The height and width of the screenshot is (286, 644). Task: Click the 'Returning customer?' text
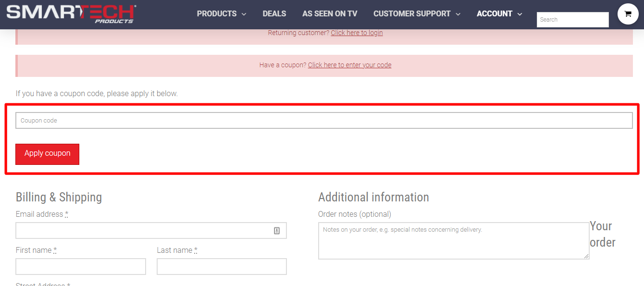tap(298, 33)
